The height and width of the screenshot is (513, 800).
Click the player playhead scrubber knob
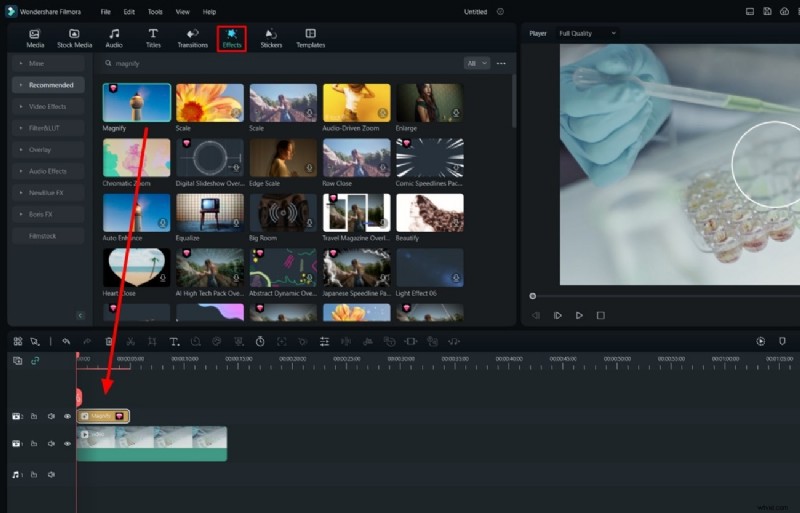click(x=533, y=296)
